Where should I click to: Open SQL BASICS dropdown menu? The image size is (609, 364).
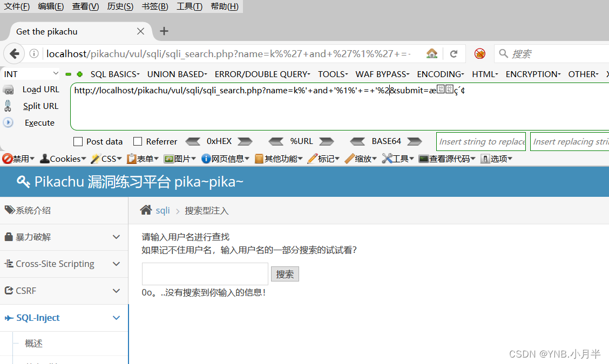pyautogui.click(x=115, y=74)
